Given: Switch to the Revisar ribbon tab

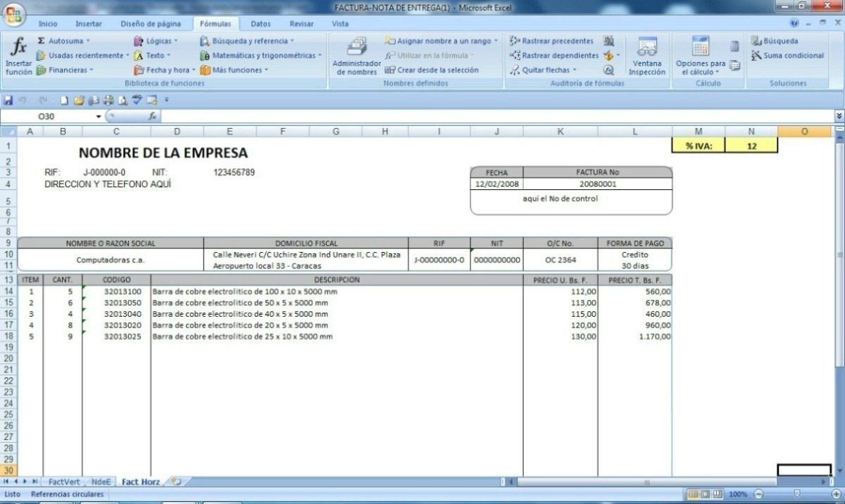Looking at the screenshot, I should 301,24.
